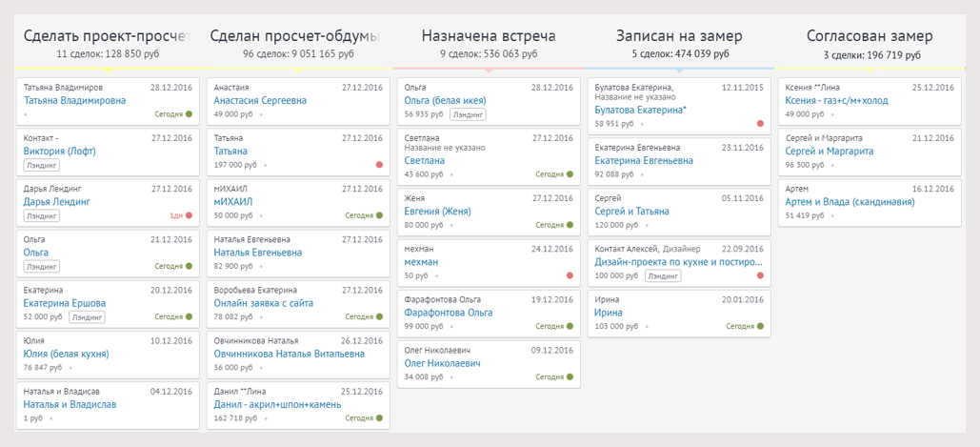The width and height of the screenshot is (980, 447).
Task: Click red task dot on Булатова Екатерина card
Action: coord(760,124)
